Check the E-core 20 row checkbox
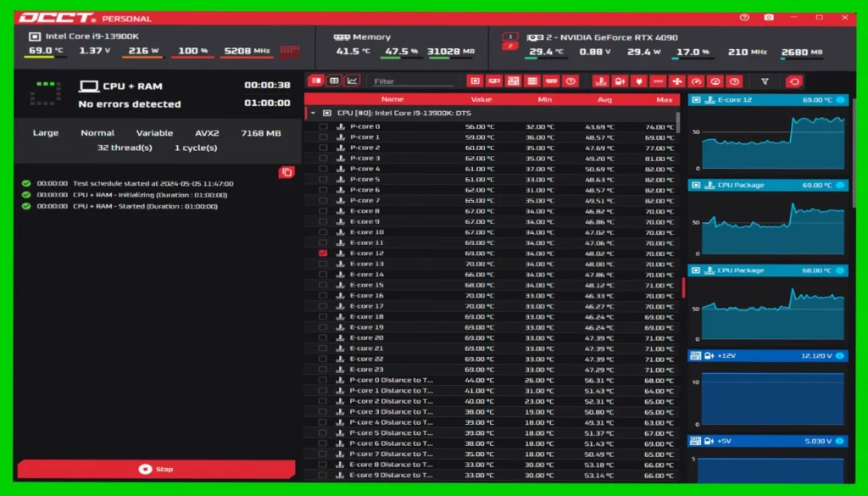 tap(323, 337)
